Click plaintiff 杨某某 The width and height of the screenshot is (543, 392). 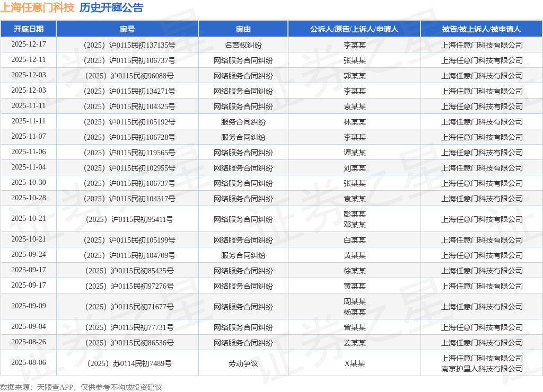pos(355,311)
